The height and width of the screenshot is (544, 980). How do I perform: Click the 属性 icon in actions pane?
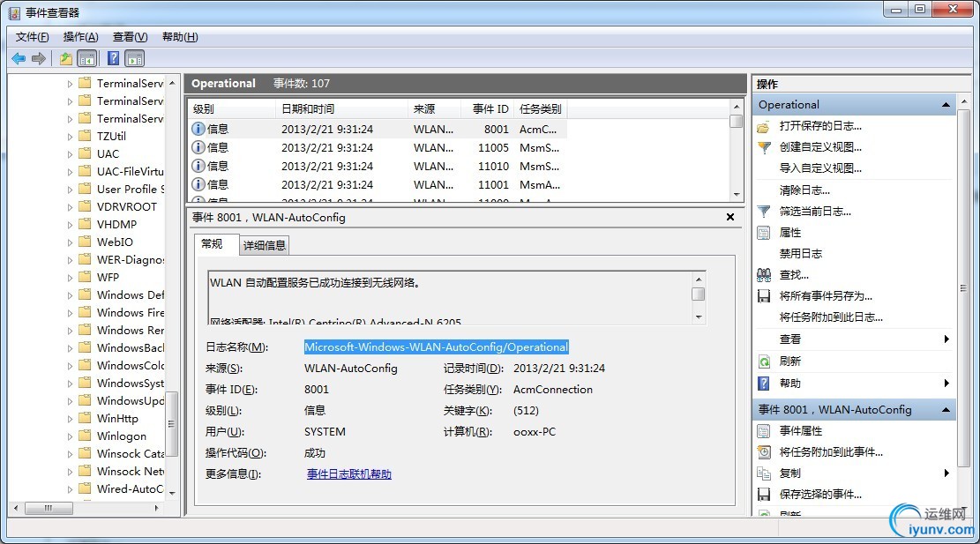764,233
